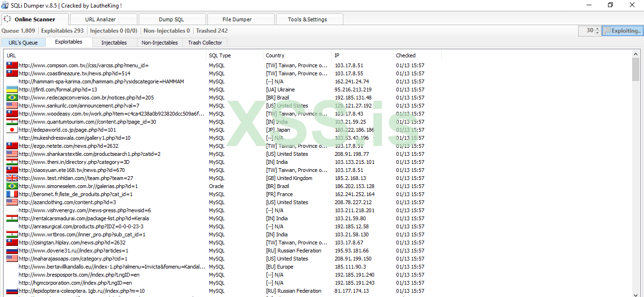This screenshot has height=297, width=644.
Task: Click Taiwan flag in woodeasy.com.tw row
Action: [x=12, y=114]
